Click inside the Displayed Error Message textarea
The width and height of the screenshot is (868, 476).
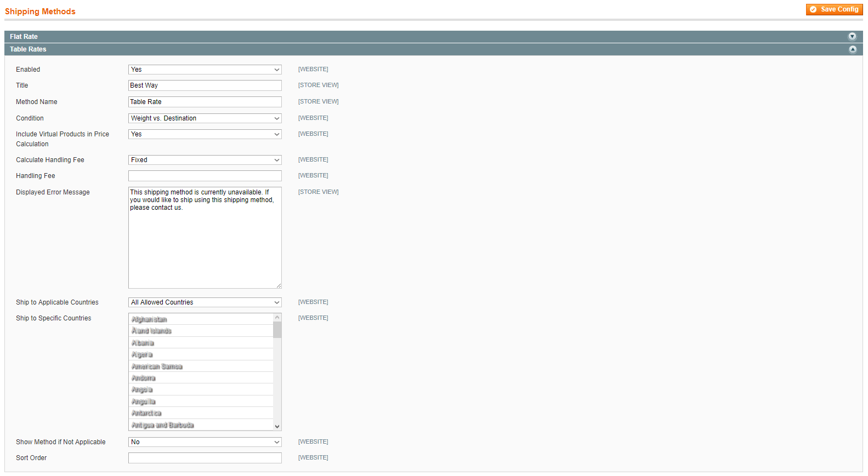[x=205, y=246]
